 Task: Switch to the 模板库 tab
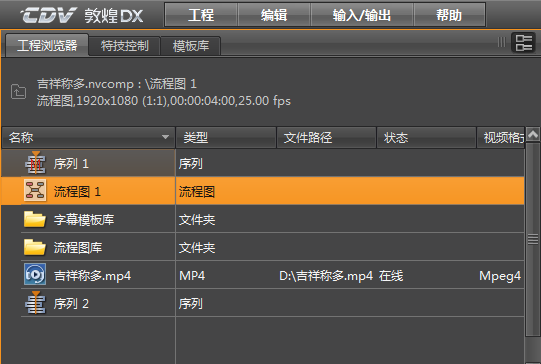pyautogui.click(x=191, y=46)
